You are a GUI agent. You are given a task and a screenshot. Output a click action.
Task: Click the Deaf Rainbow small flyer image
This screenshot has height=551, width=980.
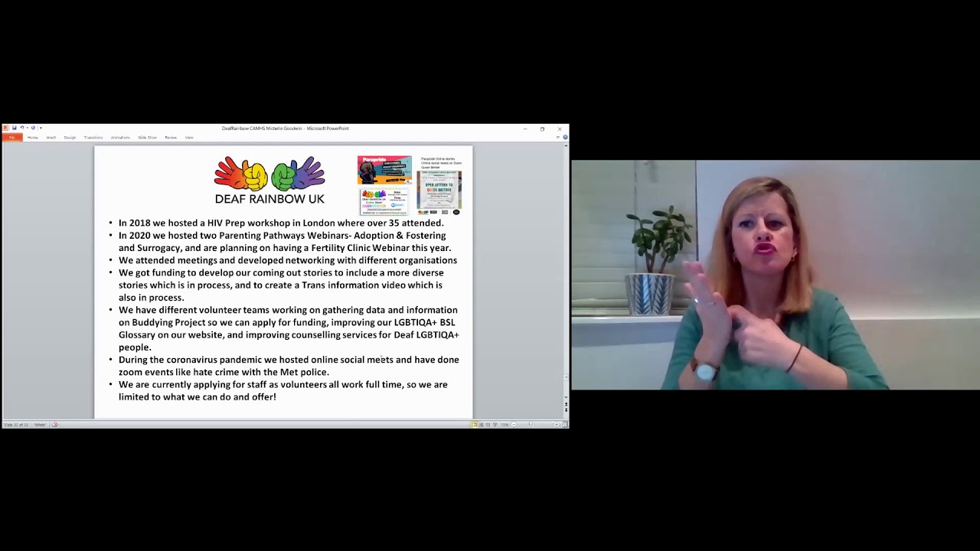384,202
